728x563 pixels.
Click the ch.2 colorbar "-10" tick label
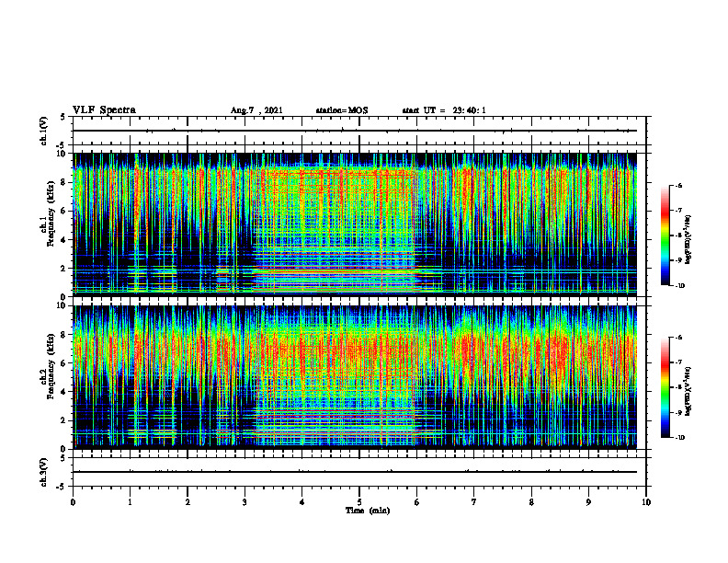(680, 438)
